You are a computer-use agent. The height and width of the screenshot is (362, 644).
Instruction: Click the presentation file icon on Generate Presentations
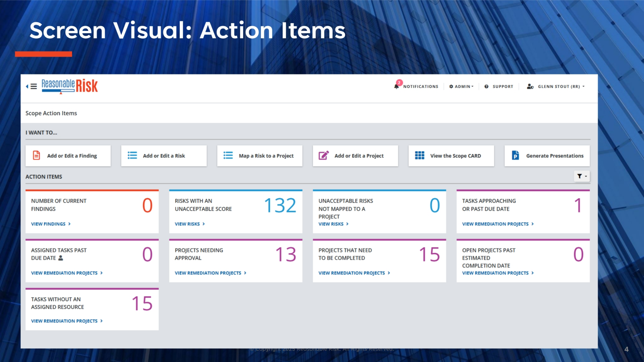tap(515, 156)
